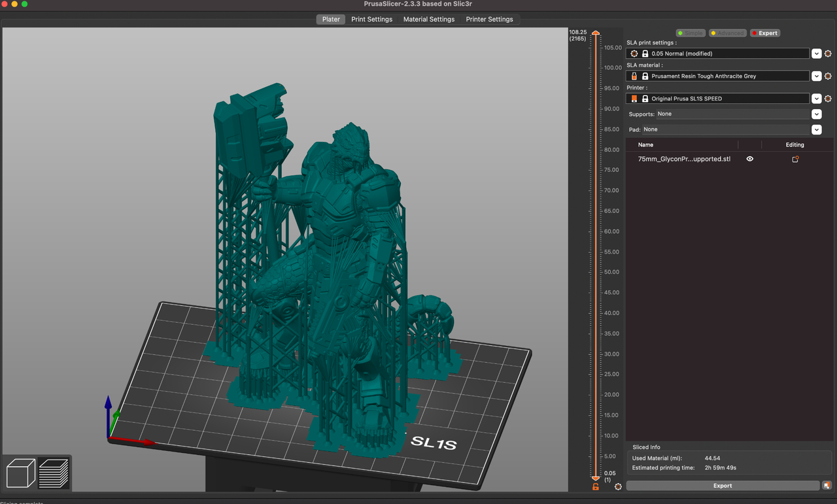Switch to the 3D editor view cube icon
The width and height of the screenshot is (837, 504).
click(x=20, y=473)
